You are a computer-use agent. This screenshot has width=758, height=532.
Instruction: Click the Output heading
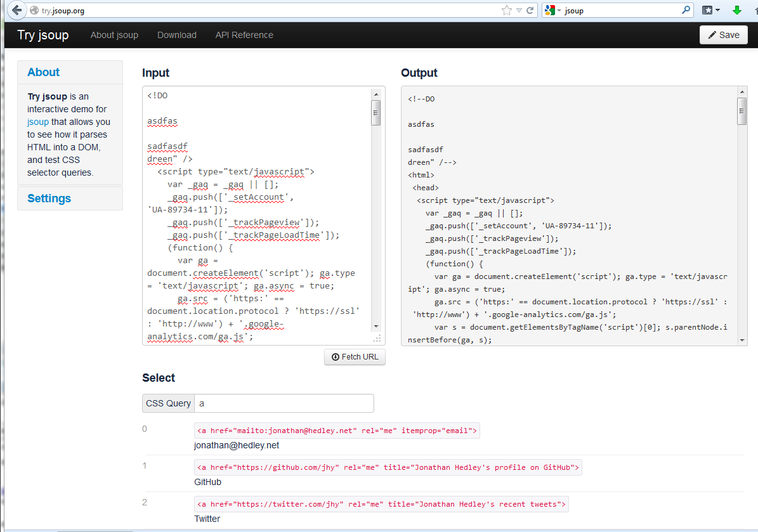419,73
